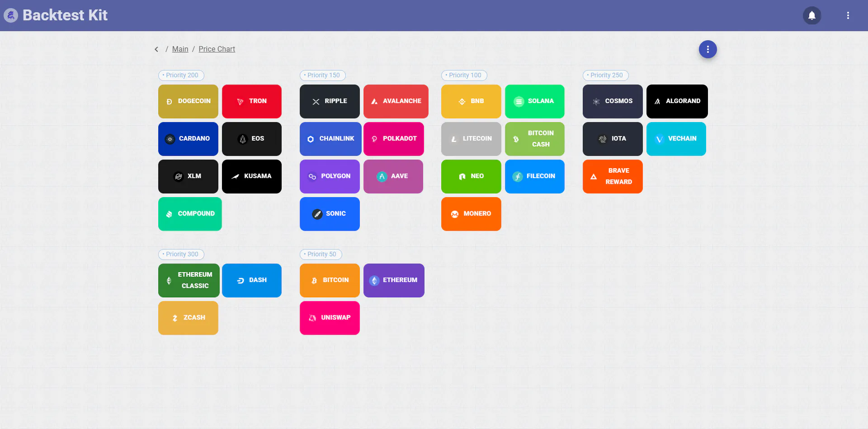Click the Brave Reward triangle icon
This screenshot has height=429, width=868.
(x=594, y=177)
